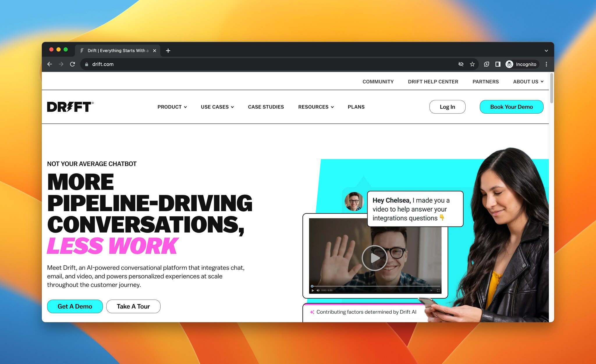Toggle the browser side panel icon
The height and width of the screenshot is (364, 596).
(x=498, y=64)
